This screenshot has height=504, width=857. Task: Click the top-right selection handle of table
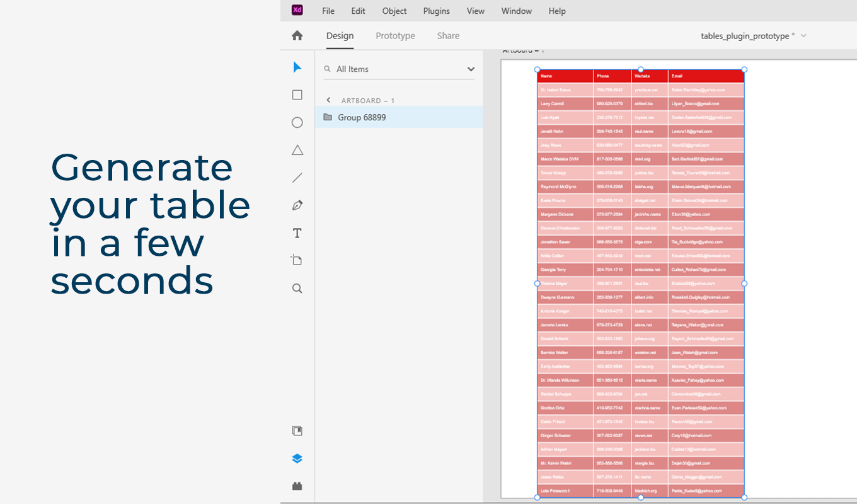coord(744,70)
